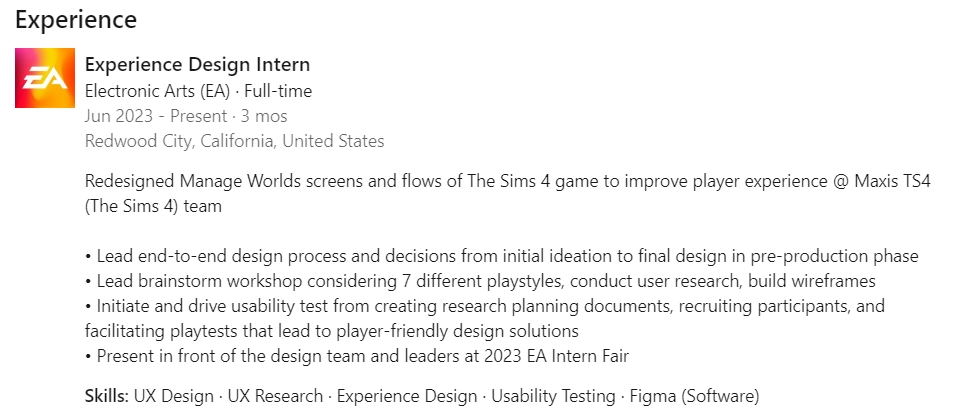Click the Full-time employment type text
Viewport: 959px width, 416px height.
[278, 91]
